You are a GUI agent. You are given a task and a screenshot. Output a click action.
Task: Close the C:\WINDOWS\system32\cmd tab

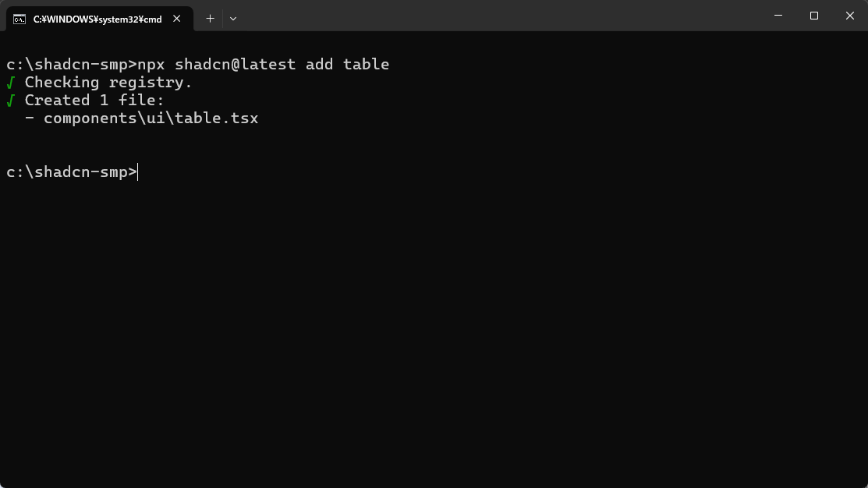(176, 18)
